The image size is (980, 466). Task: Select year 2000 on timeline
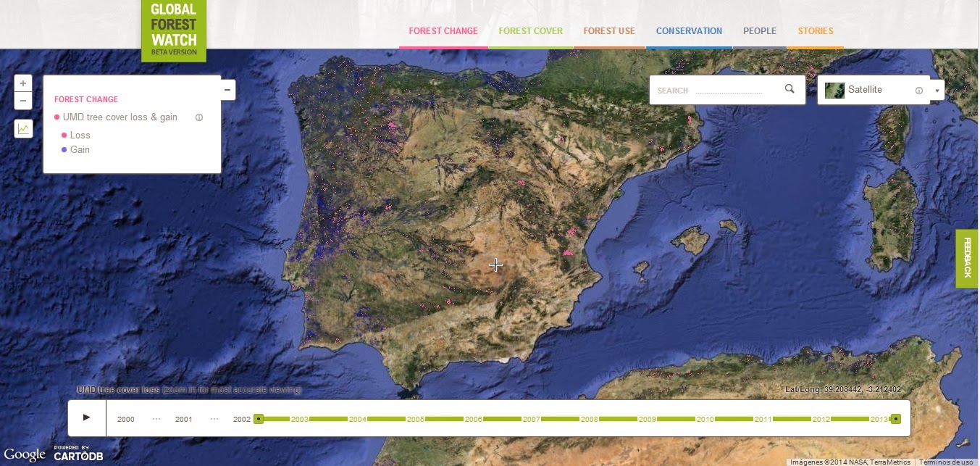[x=126, y=420]
